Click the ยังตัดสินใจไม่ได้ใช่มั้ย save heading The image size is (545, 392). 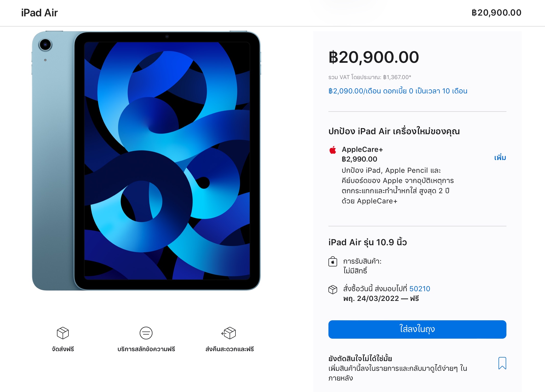point(360,359)
